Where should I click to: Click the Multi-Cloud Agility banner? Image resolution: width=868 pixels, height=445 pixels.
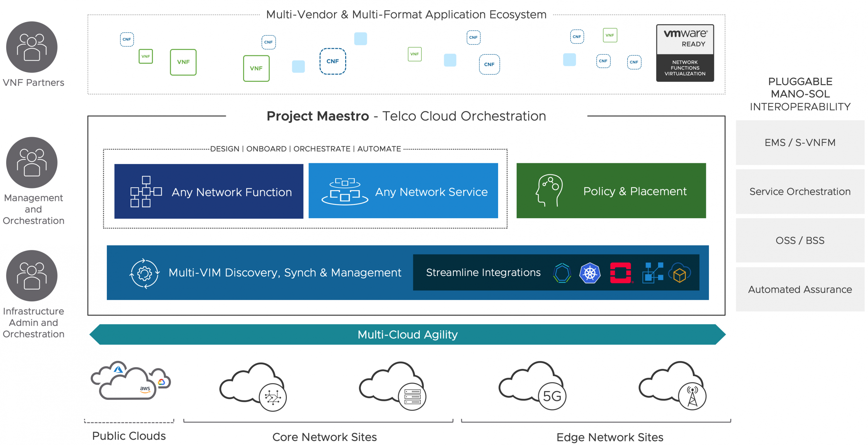point(407,335)
